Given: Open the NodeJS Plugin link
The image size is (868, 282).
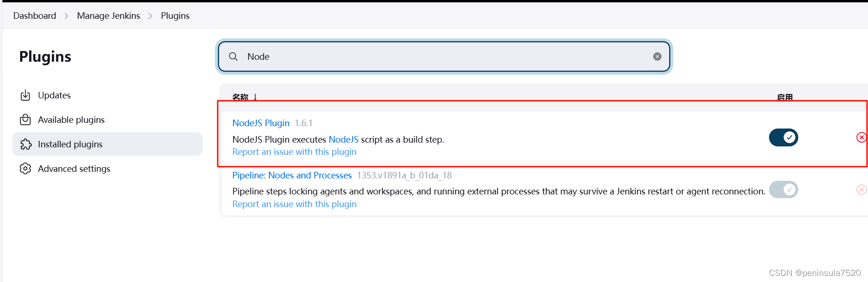Looking at the screenshot, I should (261, 123).
